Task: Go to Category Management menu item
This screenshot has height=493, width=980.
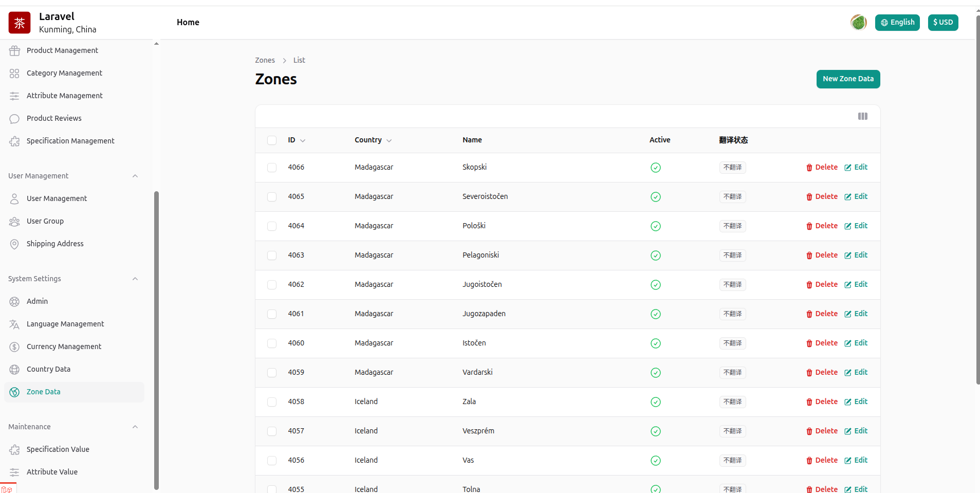Action: pyautogui.click(x=64, y=73)
